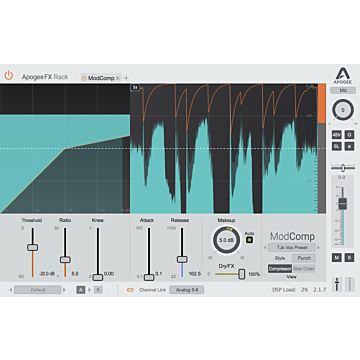Click the release value 162.5
The width and height of the screenshot is (360, 360).
pos(195,274)
